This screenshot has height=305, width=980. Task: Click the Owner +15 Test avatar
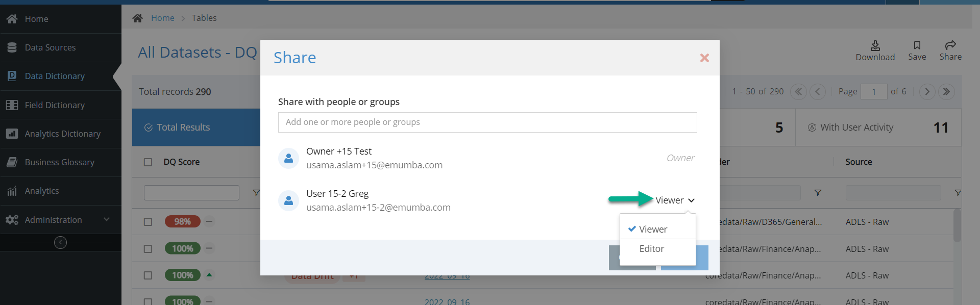pos(288,158)
